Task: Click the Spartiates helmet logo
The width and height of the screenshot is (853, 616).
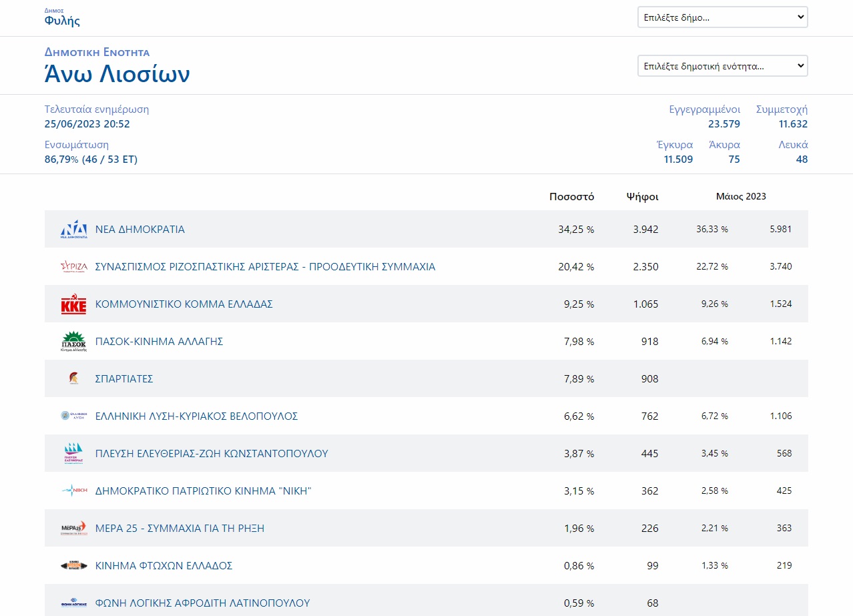Action: [73, 378]
